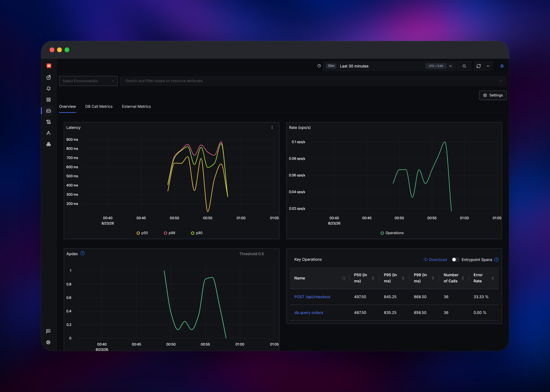Switch to the DB Call Metrics tab
550x392 pixels.
(99, 106)
